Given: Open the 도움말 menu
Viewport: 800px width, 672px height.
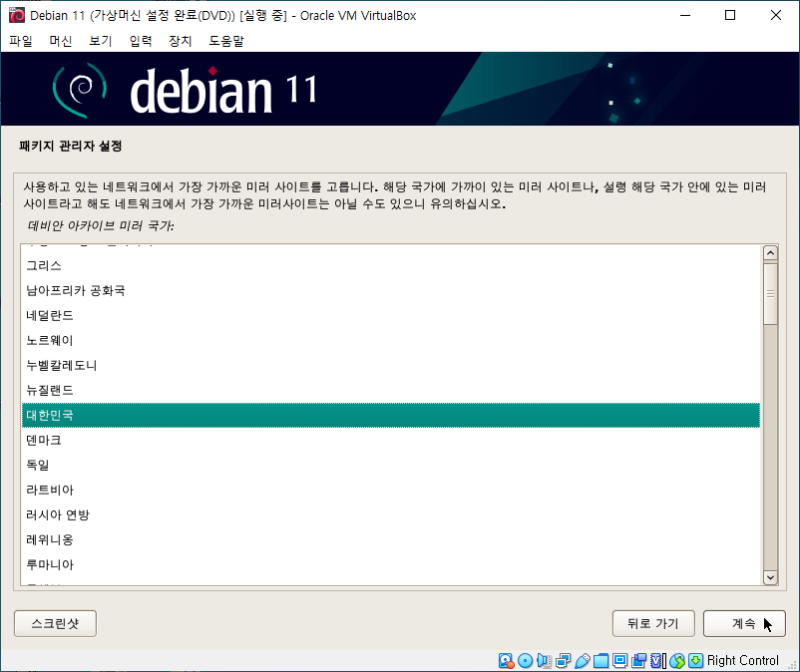Looking at the screenshot, I should pyautogui.click(x=226, y=41).
